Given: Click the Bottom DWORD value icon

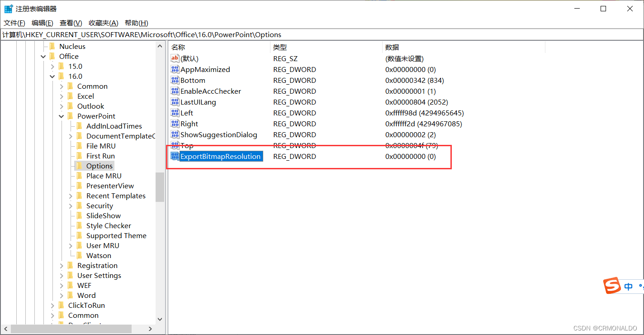Looking at the screenshot, I should coord(175,80).
